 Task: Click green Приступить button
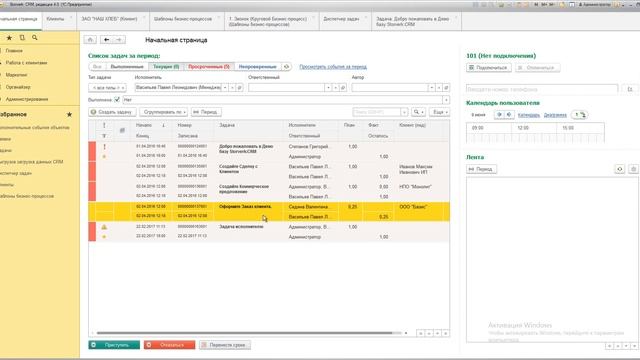[114, 345]
